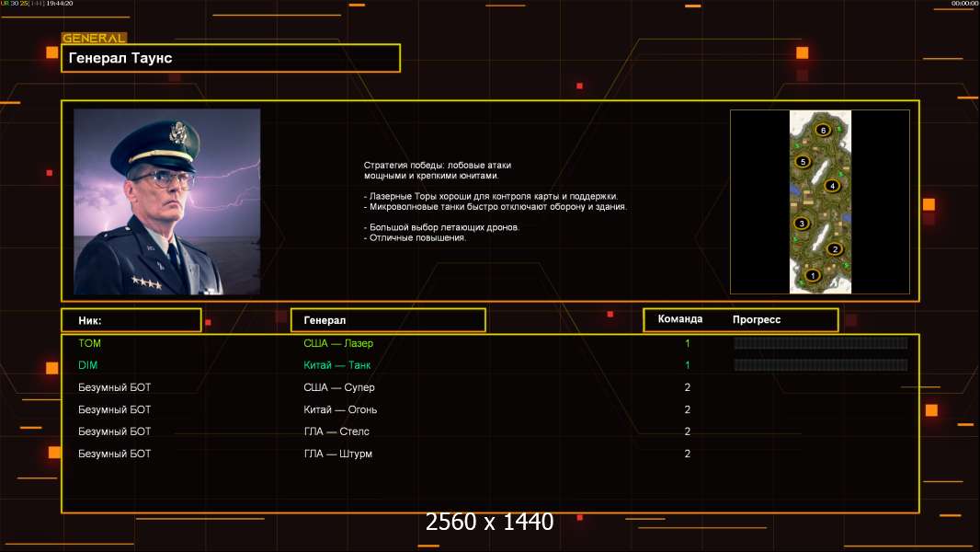
Task: Choose start position 2 on the minimap
Action: [835, 248]
